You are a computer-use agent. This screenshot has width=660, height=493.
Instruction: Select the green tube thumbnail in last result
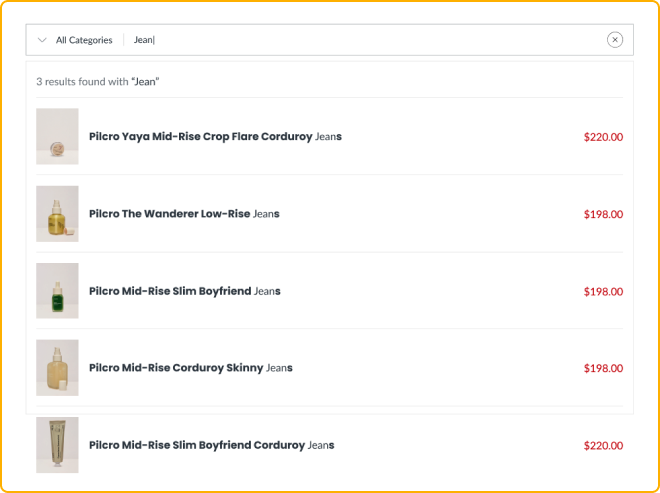(x=57, y=445)
